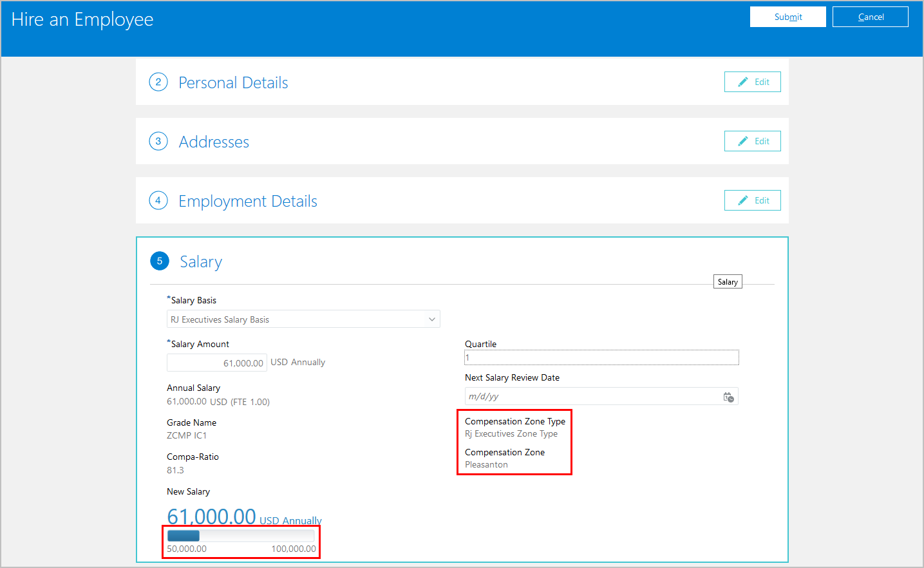Edit the Employment Details section
This screenshot has height=568, width=924.
752,200
